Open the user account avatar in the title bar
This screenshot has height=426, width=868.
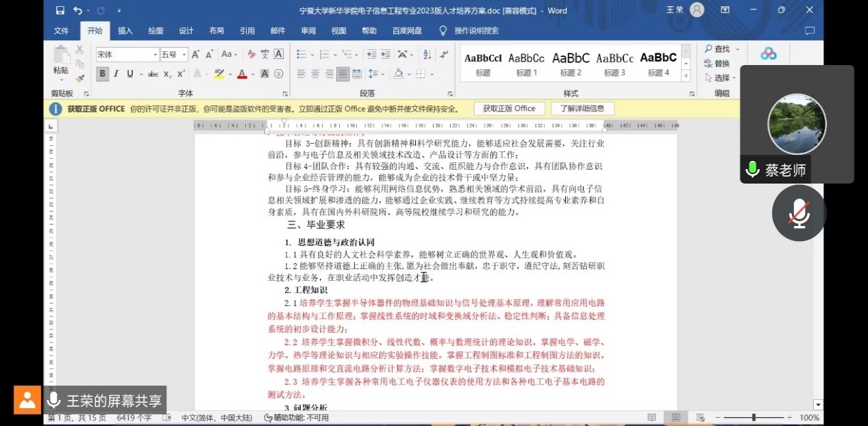tap(697, 10)
